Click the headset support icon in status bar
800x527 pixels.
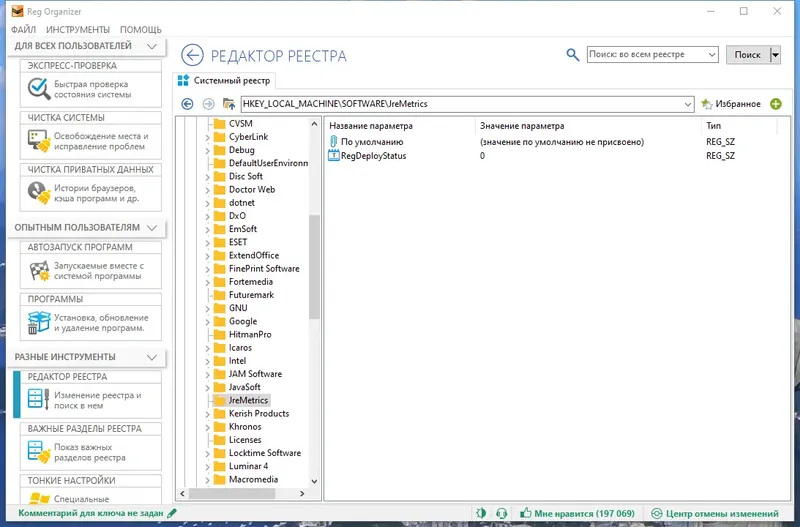click(x=502, y=513)
